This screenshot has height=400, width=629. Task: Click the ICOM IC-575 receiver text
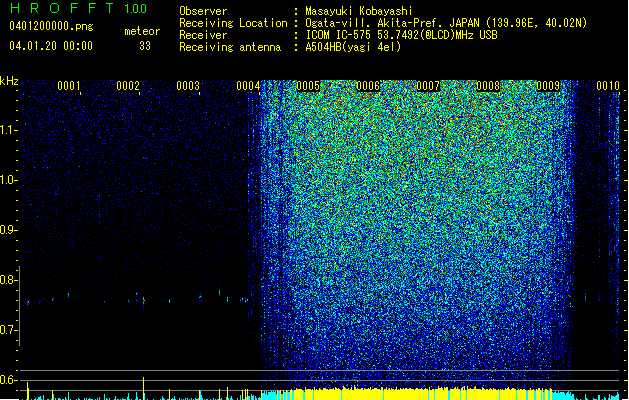coord(402,35)
